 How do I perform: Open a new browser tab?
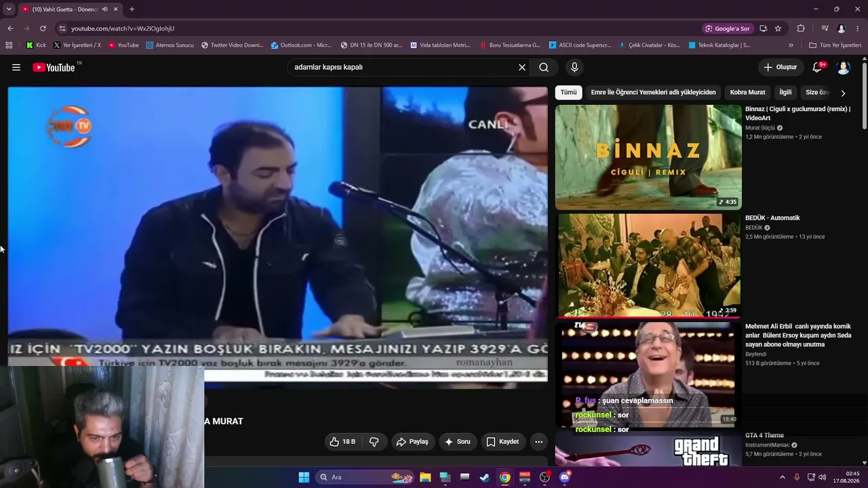132,9
